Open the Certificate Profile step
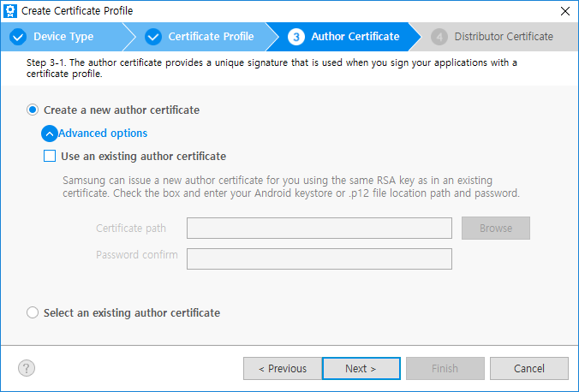Image resolution: width=579 pixels, height=392 pixels. click(x=211, y=37)
